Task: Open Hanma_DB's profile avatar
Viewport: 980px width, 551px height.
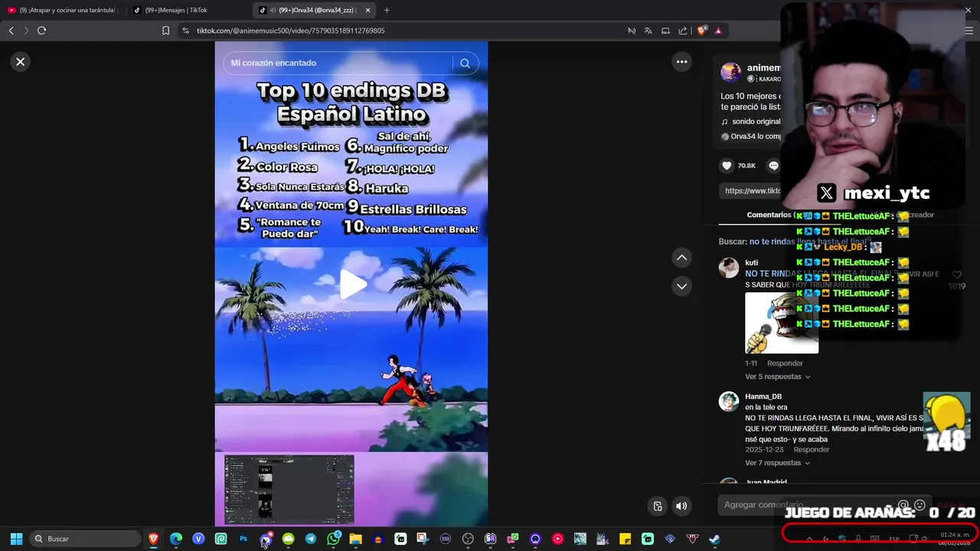Action: (729, 401)
